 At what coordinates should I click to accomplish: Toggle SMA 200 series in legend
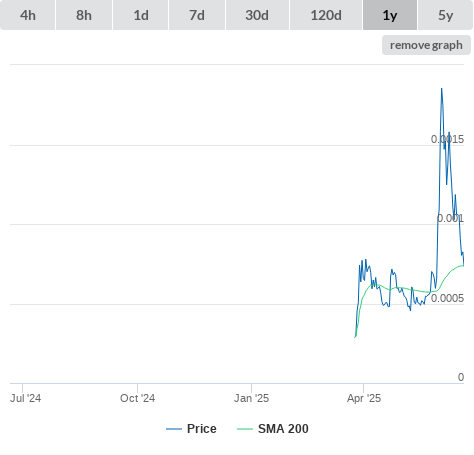[283, 429]
